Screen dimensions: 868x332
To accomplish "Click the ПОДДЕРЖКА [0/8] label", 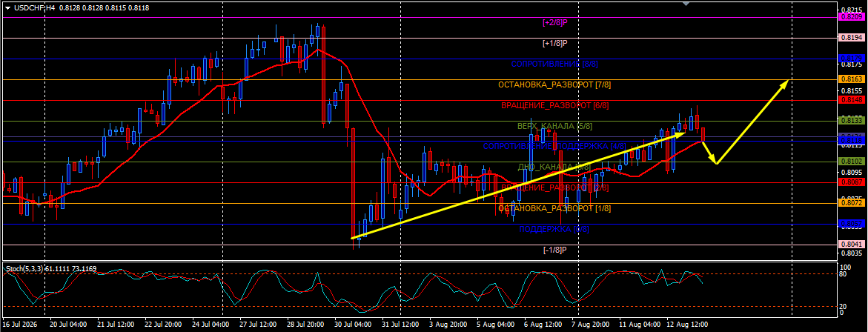I will pos(554,229).
